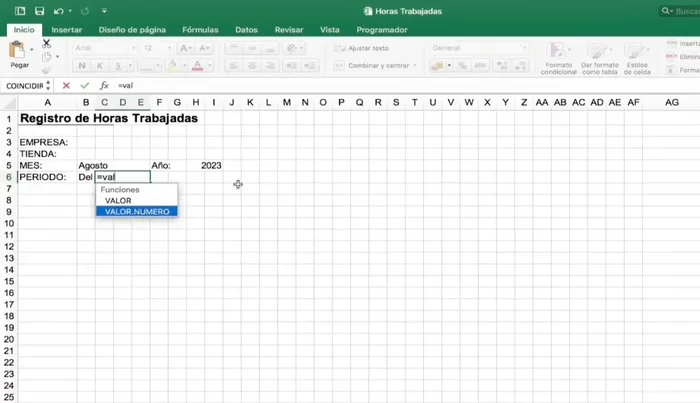Open the Diseño de página tab
This screenshot has width=700, height=403.
[x=132, y=30]
